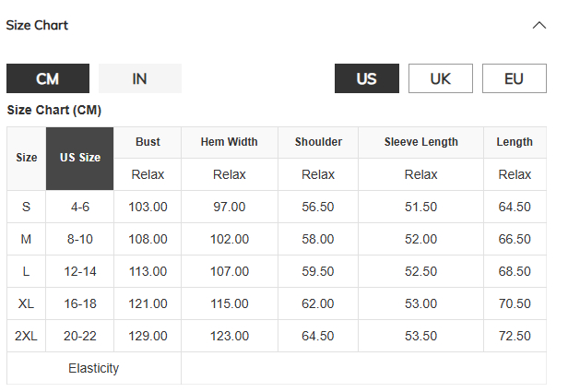Click the Bust column header
Image resolution: width=580 pixels, height=392 pixels.
pyautogui.click(x=148, y=142)
